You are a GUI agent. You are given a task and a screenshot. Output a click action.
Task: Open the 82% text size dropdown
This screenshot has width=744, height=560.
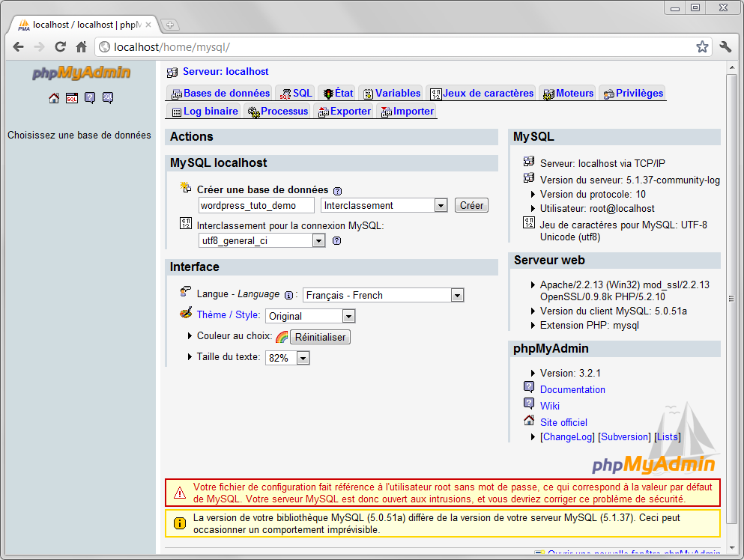click(288, 358)
